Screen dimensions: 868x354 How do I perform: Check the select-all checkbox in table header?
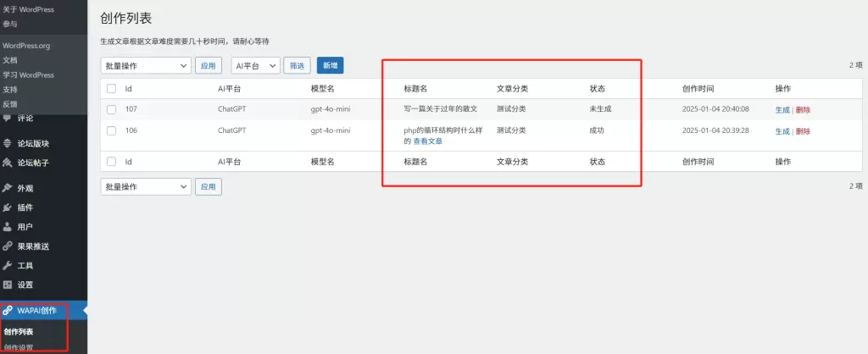point(111,88)
